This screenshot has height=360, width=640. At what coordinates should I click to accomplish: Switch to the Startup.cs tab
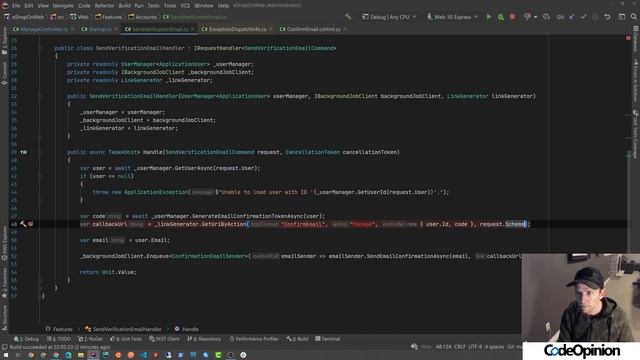click(x=100, y=29)
